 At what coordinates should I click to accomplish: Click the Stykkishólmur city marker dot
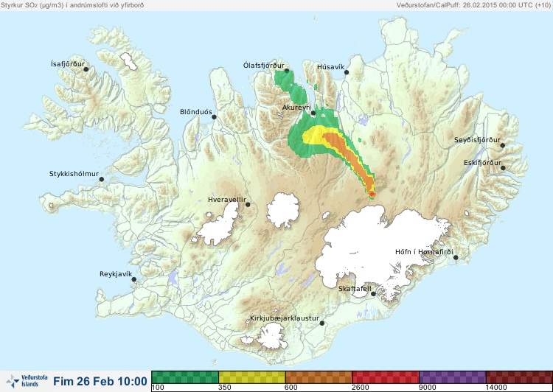pyautogui.click(x=102, y=180)
